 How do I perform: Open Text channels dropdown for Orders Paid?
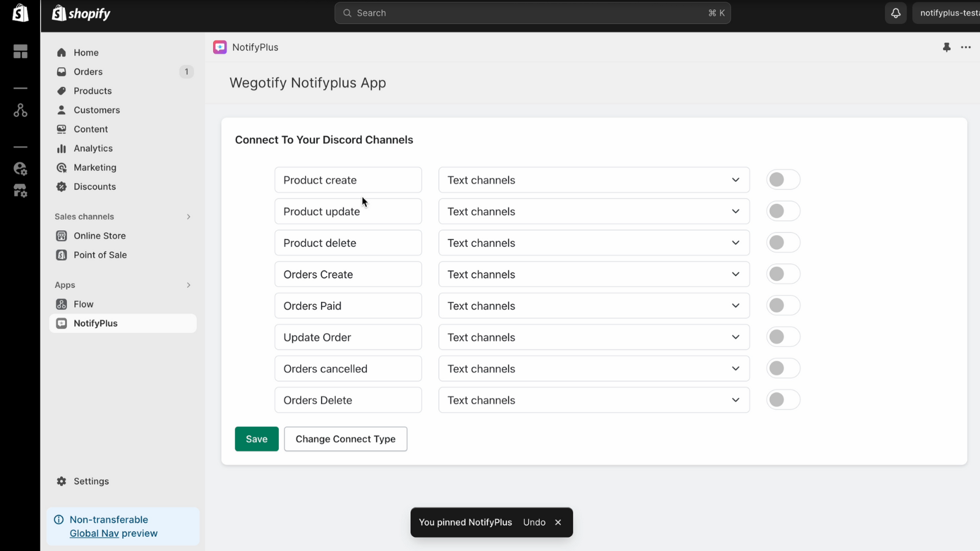point(594,305)
